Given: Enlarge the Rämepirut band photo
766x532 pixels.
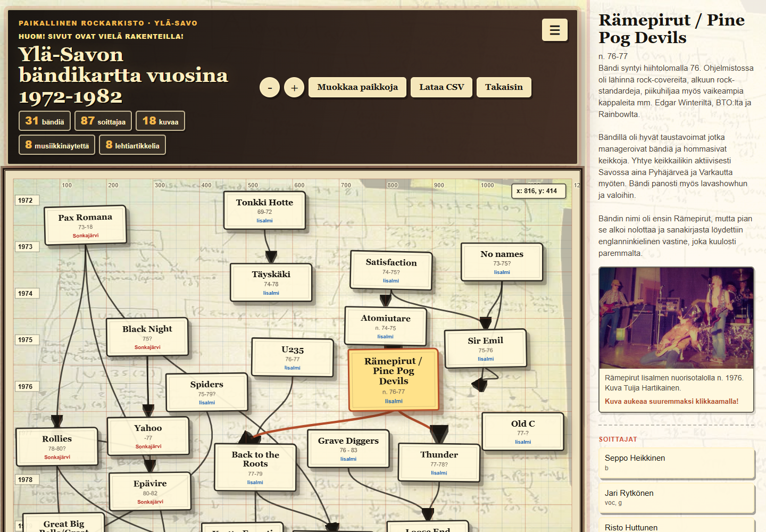Looking at the screenshot, I should pos(676,318).
